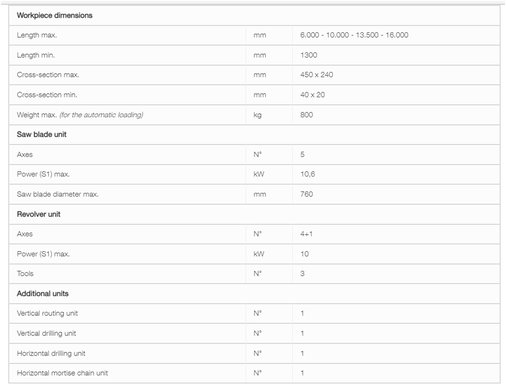The width and height of the screenshot is (506, 390).
Task: Click the Additional units section header
Action: point(43,293)
